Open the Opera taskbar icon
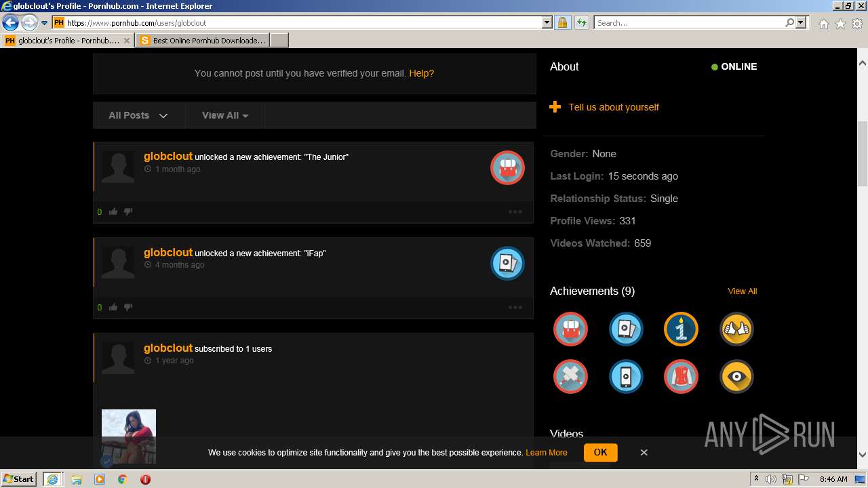868x488 pixels. click(145, 479)
